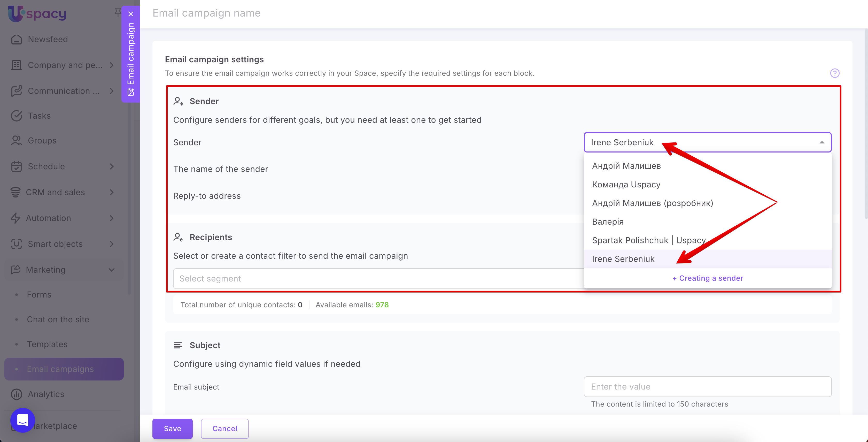Image resolution: width=868 pixels, height=442 pixels.
Task: Open the chat support bubble icon
Action: click(x=22, y=420)
